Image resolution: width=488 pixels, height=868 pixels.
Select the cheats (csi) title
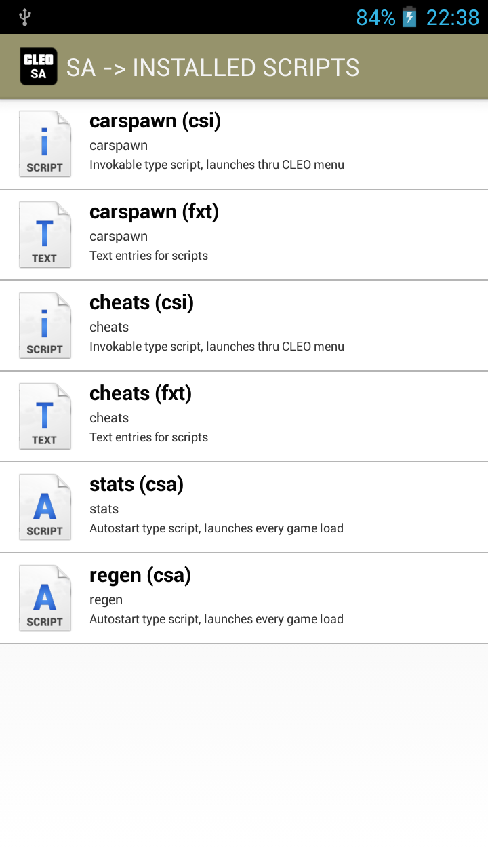click(142, 302)
